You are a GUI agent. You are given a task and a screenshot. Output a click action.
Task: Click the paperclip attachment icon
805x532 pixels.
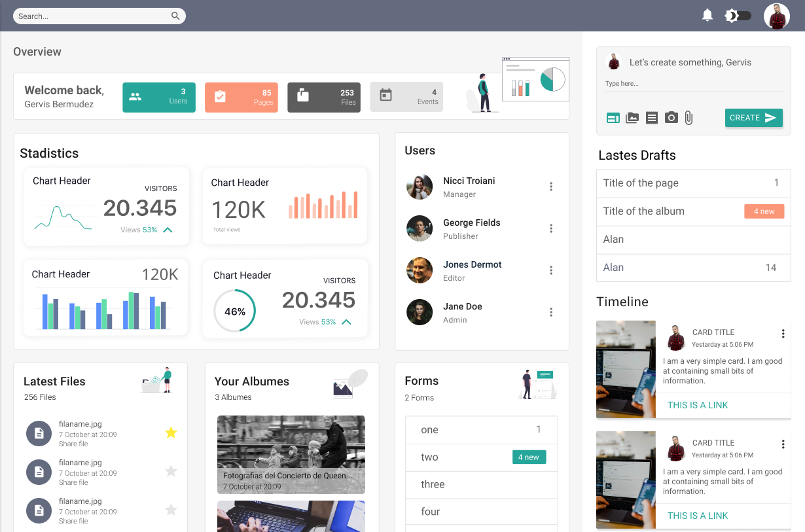(x=689, y=118)
